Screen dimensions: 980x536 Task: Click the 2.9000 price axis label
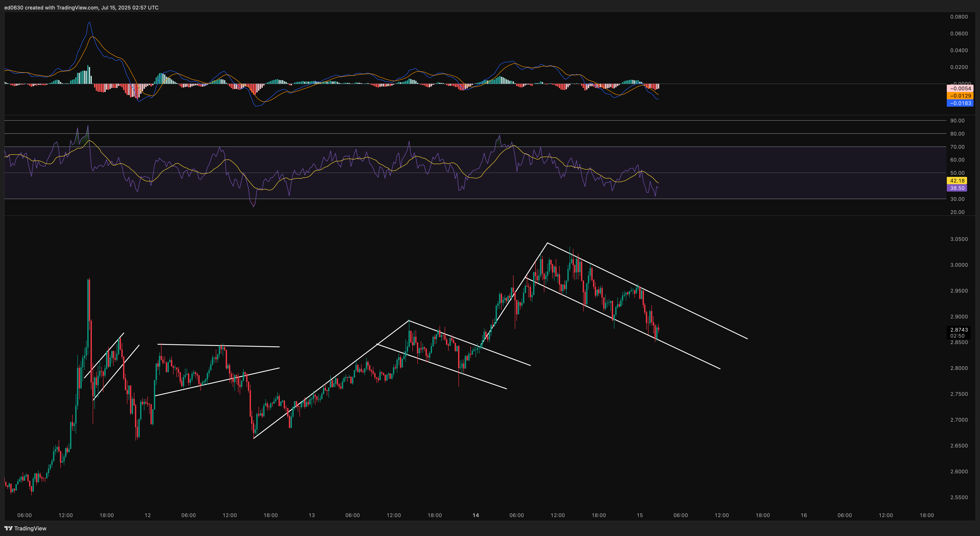[x=959, y=317]
